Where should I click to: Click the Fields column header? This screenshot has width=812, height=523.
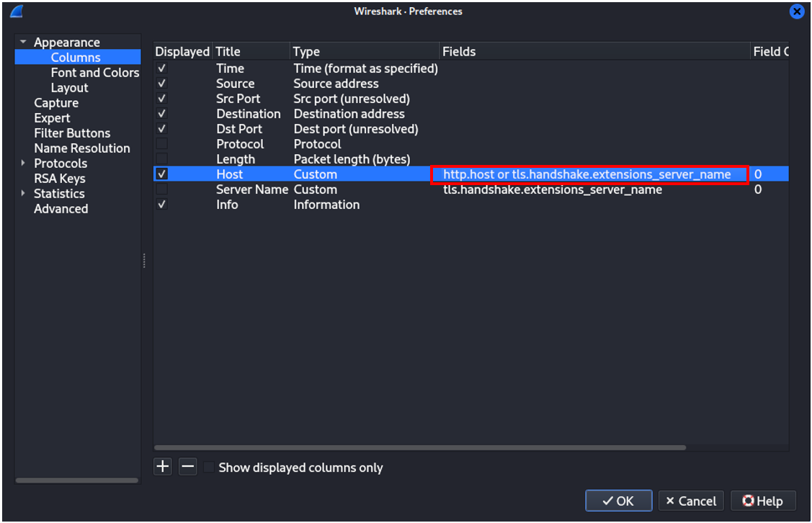pyautogui.click(x=594, y=51)
